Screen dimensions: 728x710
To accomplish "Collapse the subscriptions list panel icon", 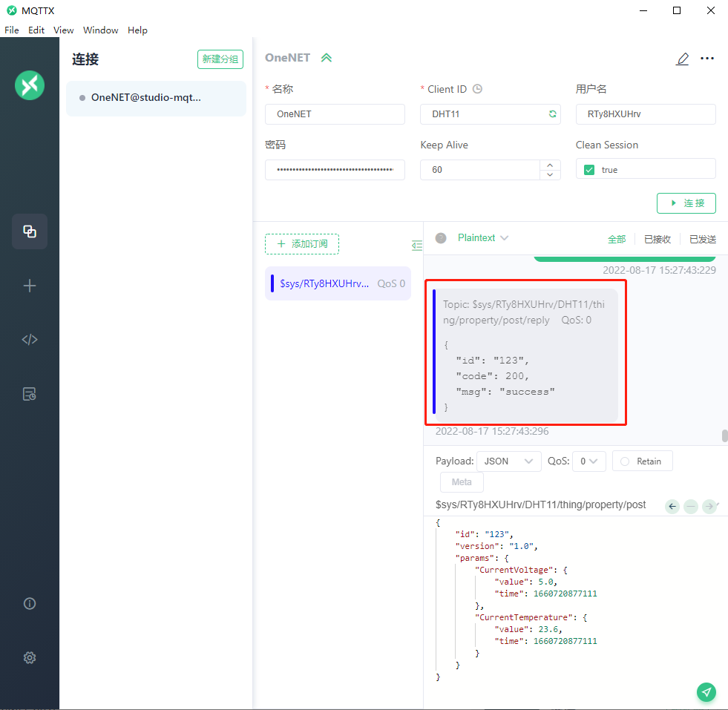I will [x=416, y=246].
